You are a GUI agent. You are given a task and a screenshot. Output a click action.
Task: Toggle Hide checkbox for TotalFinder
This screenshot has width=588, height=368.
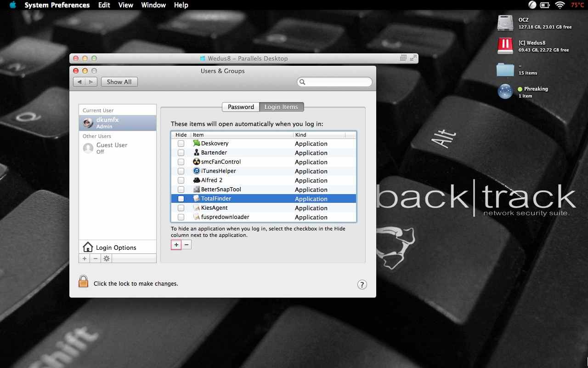(181, 199)
